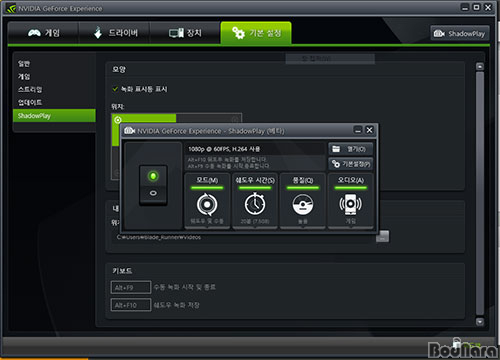Viewport: 500px width, 360px height.
Task: Click the 섀도우 녹화 저장 label
Action: pyautogui.click(x=176, y=305)
